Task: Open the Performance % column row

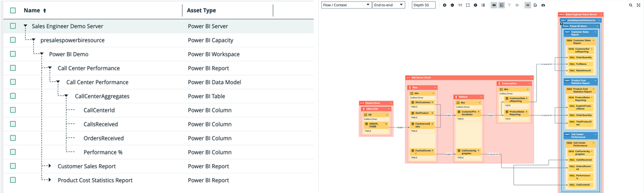Action: [x=103, y=152]
